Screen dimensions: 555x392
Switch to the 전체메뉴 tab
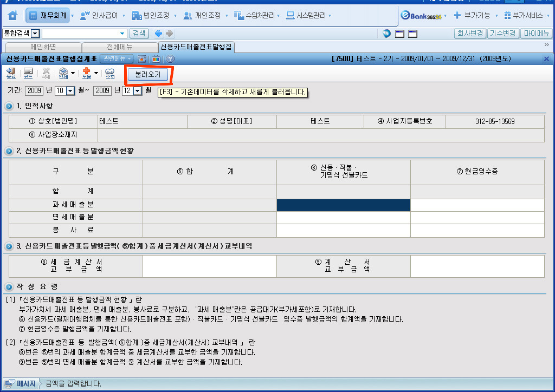coord(120,47)
